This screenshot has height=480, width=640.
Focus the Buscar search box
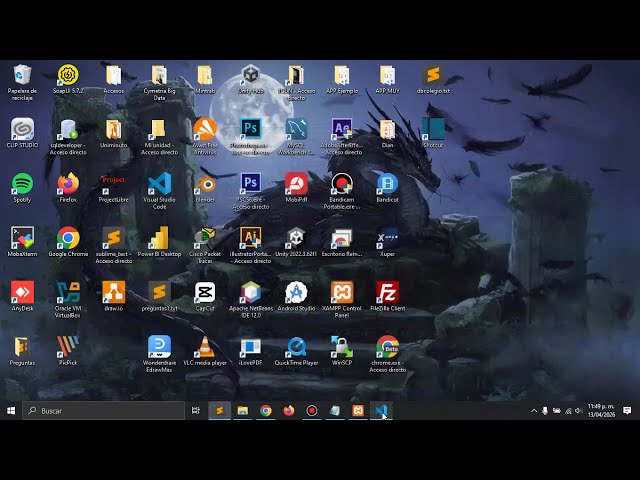click(x=103, y=411)
